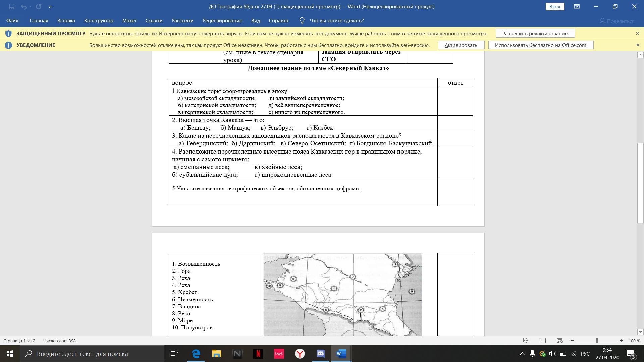The image size is (644, 362).
Task: Close the protected view warning bar
Action: pos(638,34)
